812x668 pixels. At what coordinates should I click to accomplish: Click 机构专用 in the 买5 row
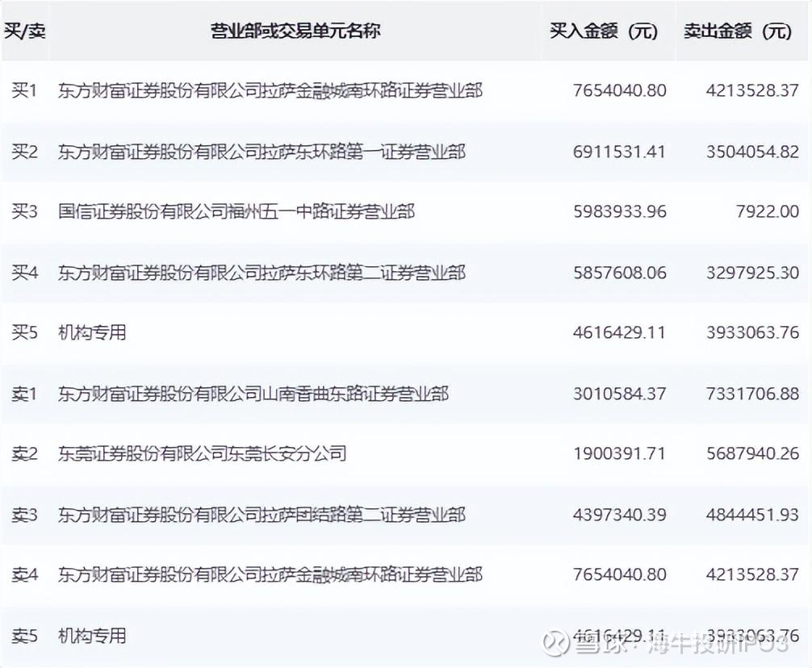pos(92,332)
